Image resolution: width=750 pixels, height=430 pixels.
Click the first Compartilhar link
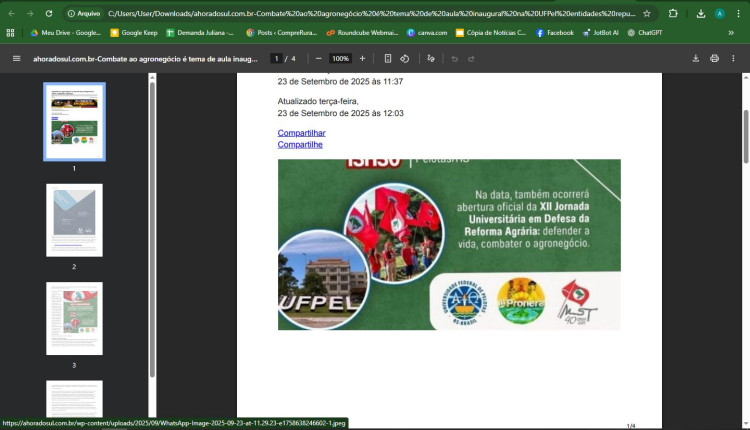(301, 133)
